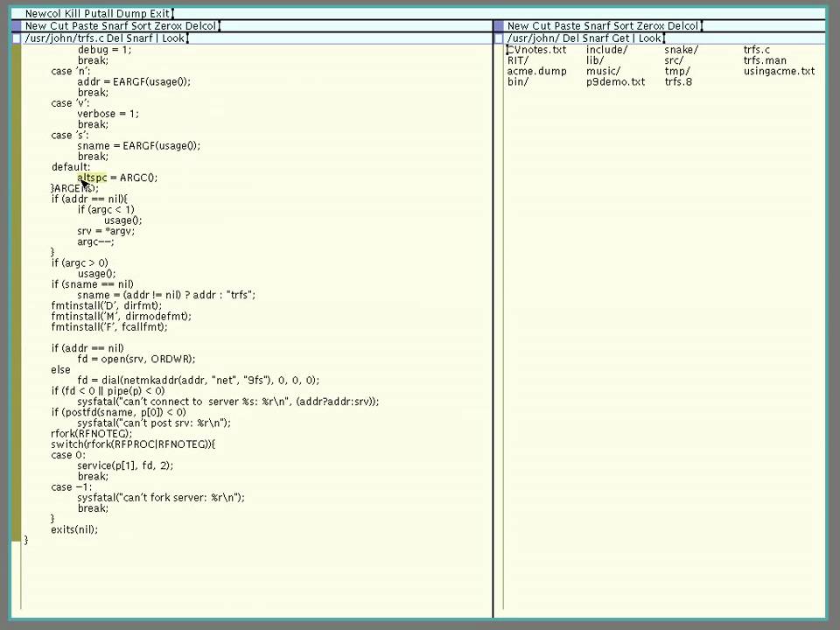Click Zerox in the right column tag

coord(650,25)
